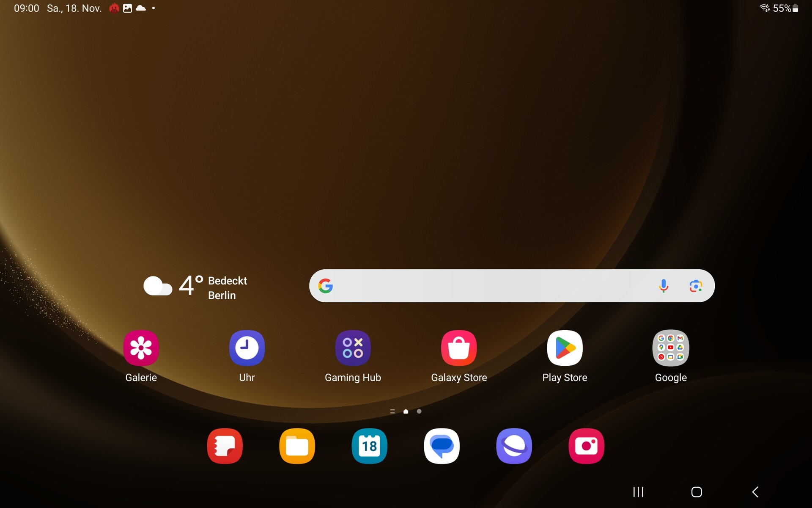Viewport: 812px width, 508px height.
Task: Launch the Camera app in the dock
Action: 586,446
